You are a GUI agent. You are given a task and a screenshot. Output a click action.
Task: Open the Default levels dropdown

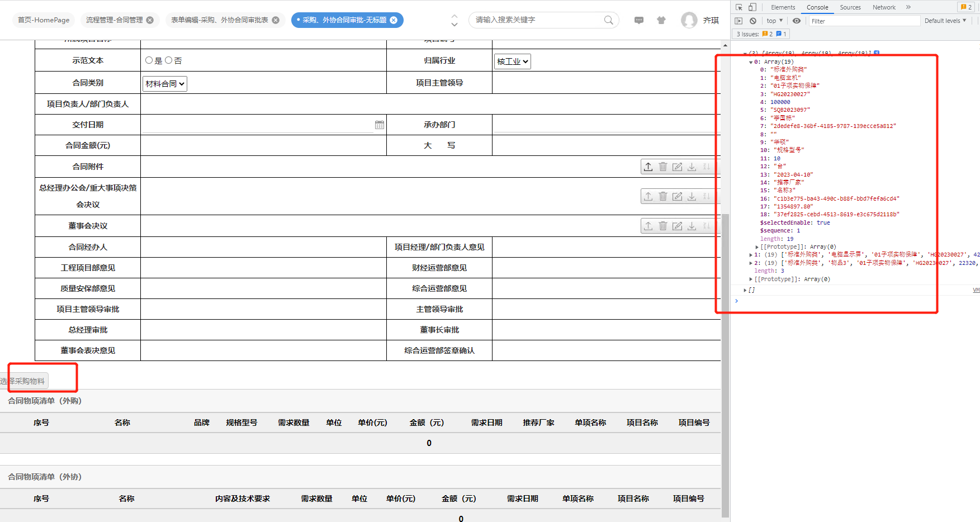tap(945, 21)
